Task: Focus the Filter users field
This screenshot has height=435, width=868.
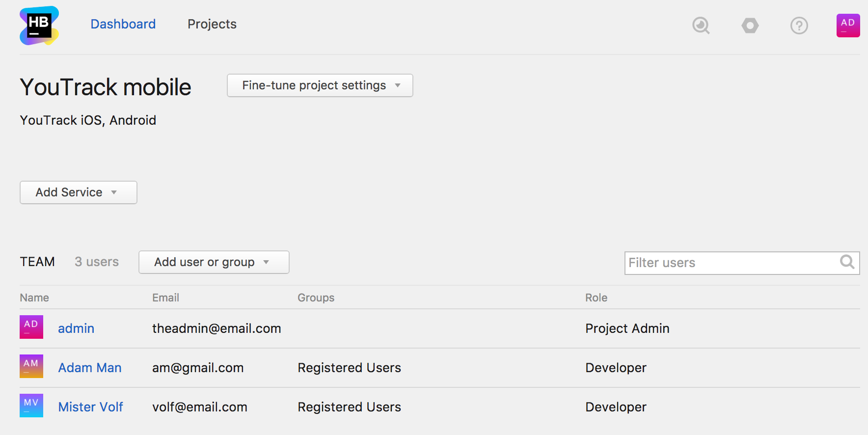Action: coord(742,263)
